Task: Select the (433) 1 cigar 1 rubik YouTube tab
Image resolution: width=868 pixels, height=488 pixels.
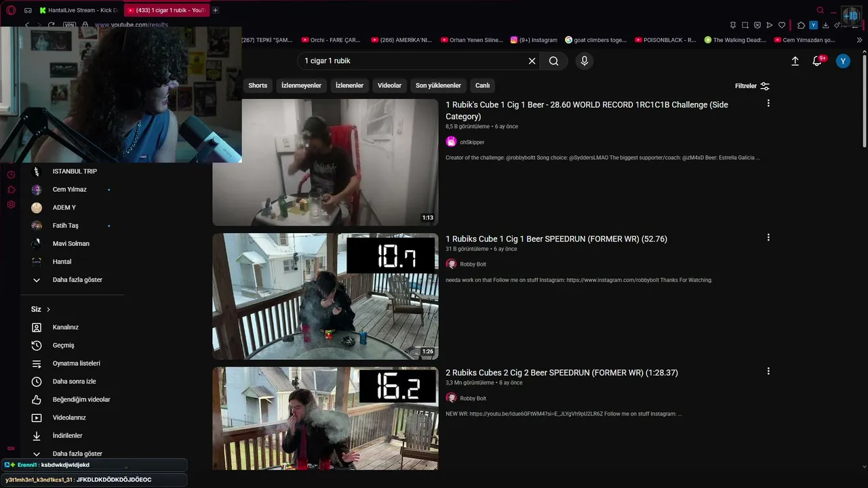Action: [167, 10]
